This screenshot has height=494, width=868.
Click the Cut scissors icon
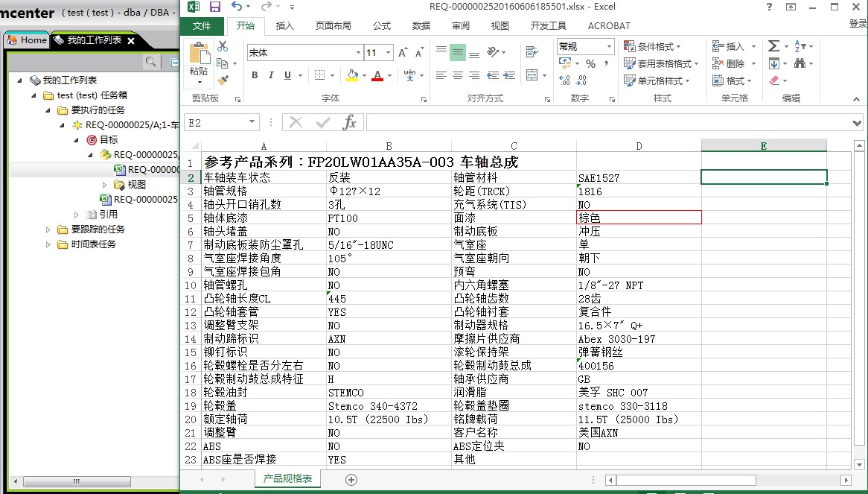[x=223, y=46]
